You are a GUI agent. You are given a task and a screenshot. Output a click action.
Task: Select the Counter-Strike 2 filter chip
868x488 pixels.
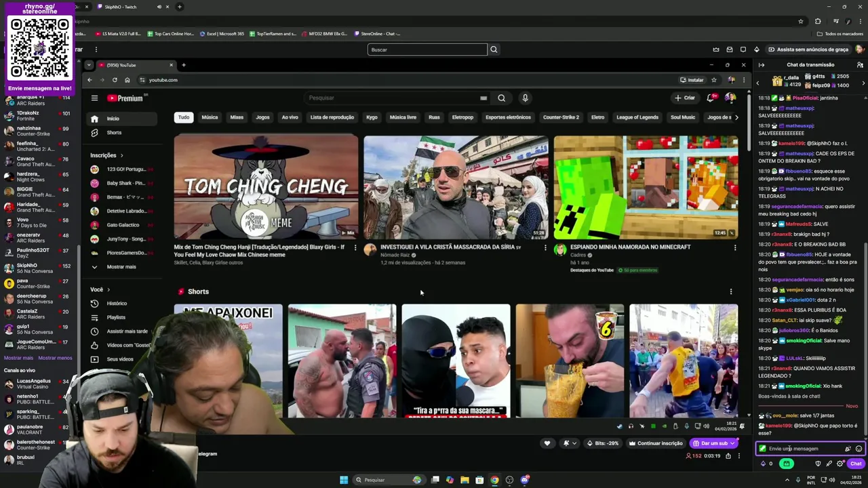point(561,117)
